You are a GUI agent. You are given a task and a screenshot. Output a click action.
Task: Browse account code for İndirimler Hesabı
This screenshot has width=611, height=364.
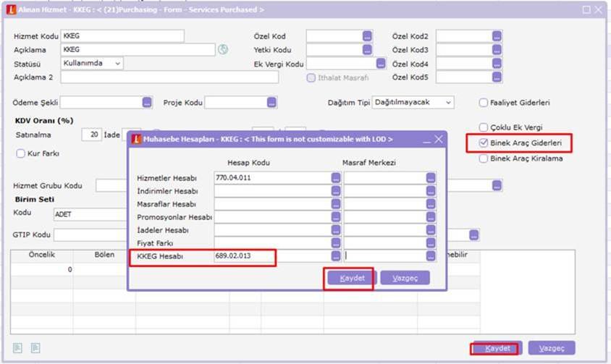(336, 191)
